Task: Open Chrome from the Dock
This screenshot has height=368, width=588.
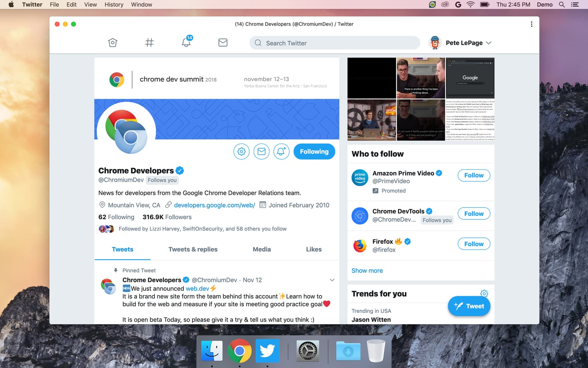Action: [x=240, y=351]
